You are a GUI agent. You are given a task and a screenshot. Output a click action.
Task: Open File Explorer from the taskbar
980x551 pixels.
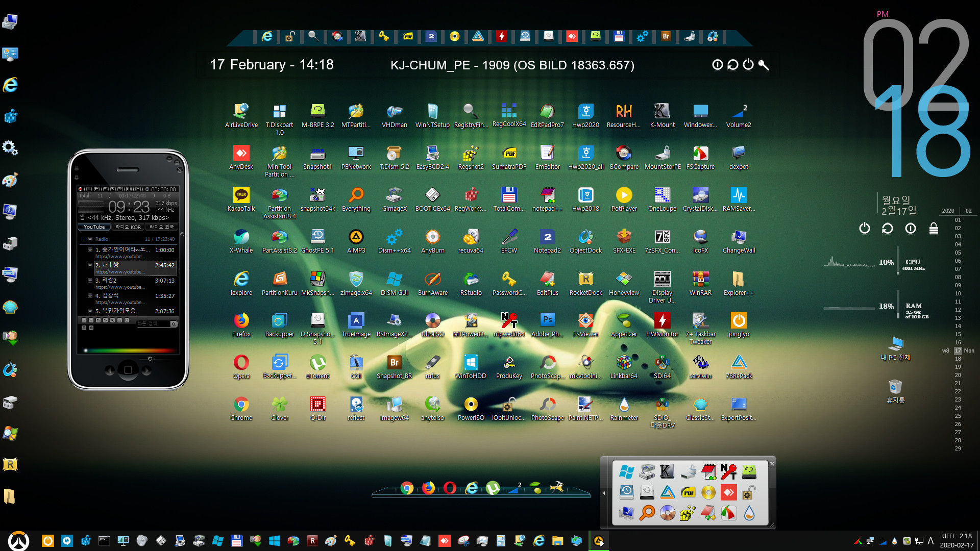click(557, 541)
